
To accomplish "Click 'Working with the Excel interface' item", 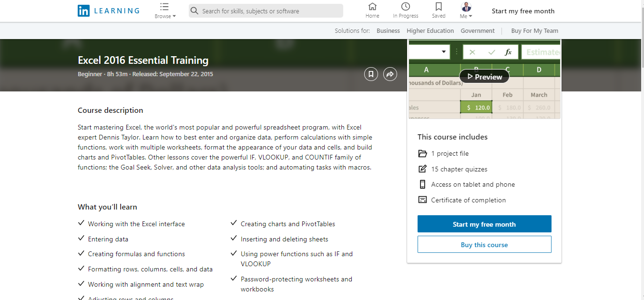I will click(136, 224).
